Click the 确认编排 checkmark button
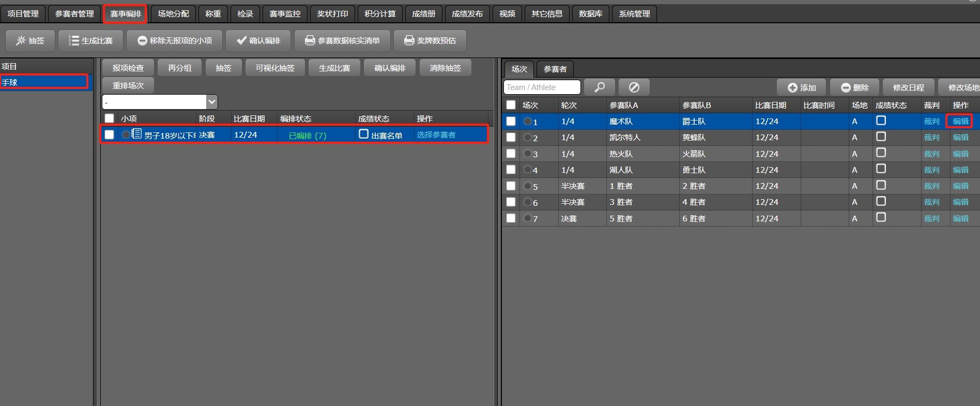 click(241, 40)
